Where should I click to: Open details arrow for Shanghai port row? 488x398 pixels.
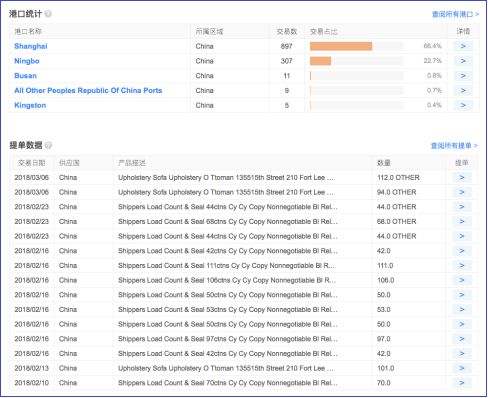pyautogui.click(x=463, y=46)
